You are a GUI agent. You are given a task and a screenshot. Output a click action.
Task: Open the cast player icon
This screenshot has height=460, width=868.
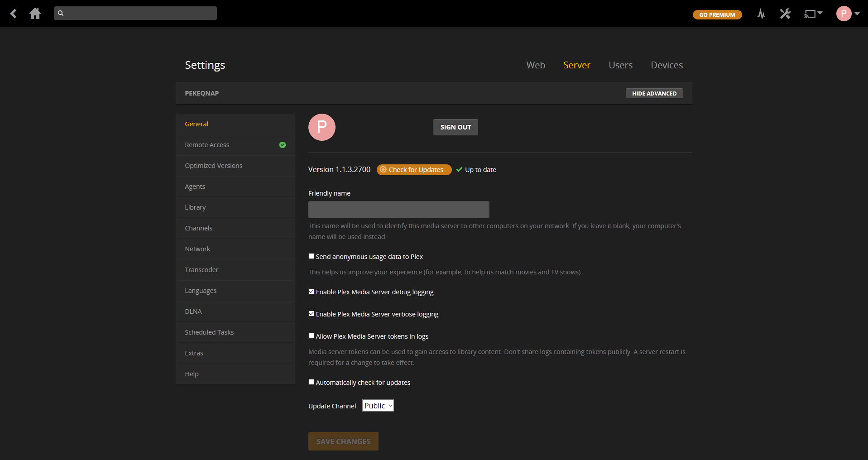tap(810, 14)
